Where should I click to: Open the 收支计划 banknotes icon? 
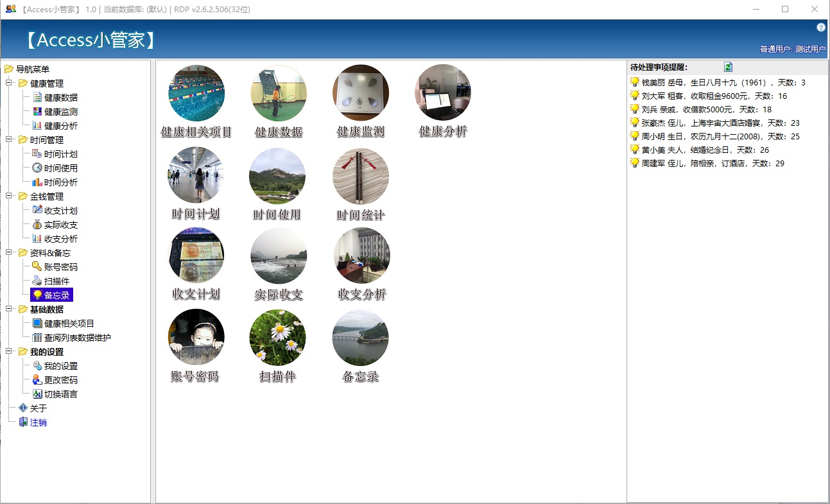point(196,256)
